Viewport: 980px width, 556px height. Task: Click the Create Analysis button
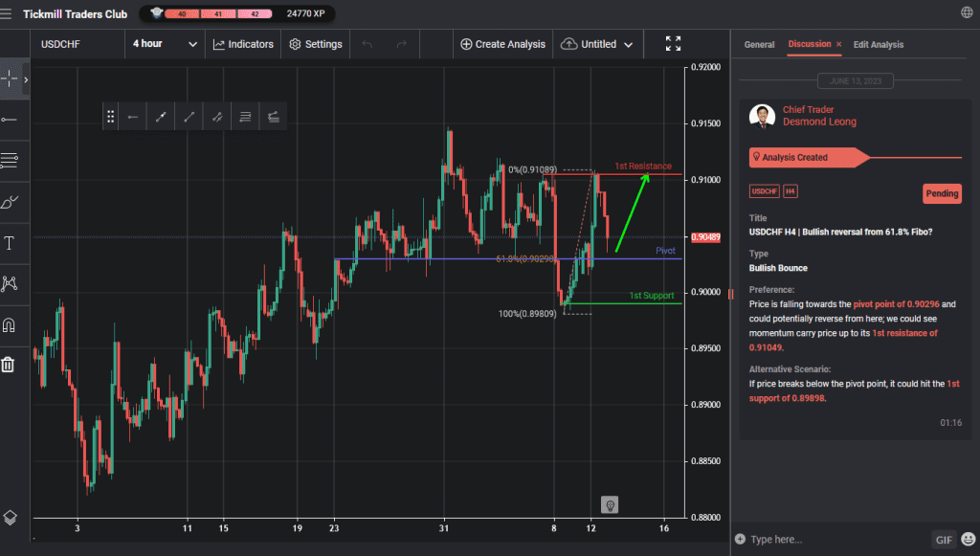click(x=501, y=43)
